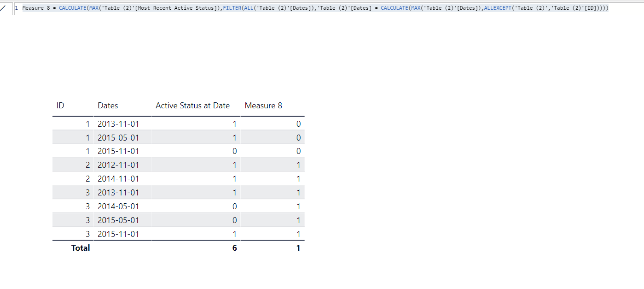Sort by the Dates column header

click(x=108, y=106)
